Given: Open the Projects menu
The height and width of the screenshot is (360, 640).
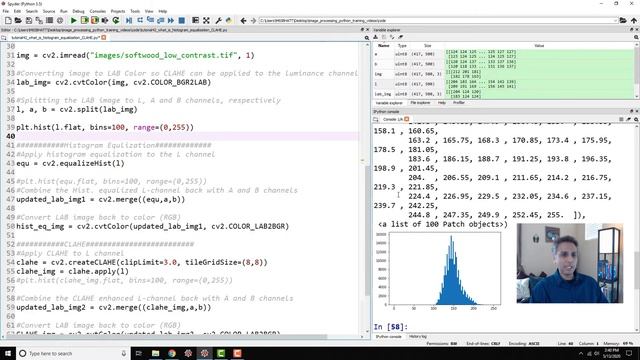Looking at the screenshot, I should point(118,11).
